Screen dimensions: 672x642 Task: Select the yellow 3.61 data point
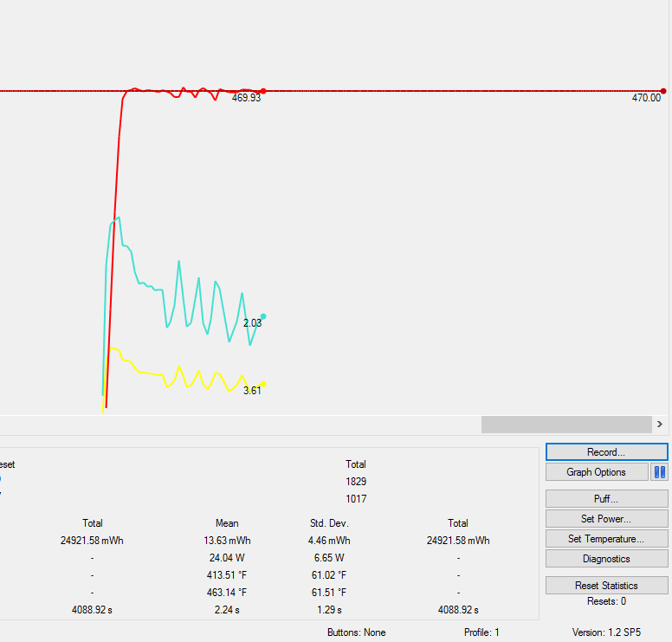[263, 384]
